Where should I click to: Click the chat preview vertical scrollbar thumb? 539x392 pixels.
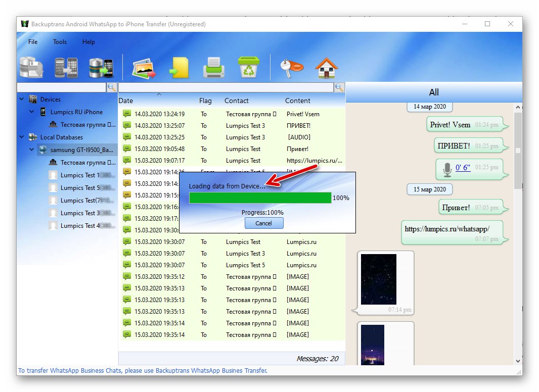click(518, 150)
